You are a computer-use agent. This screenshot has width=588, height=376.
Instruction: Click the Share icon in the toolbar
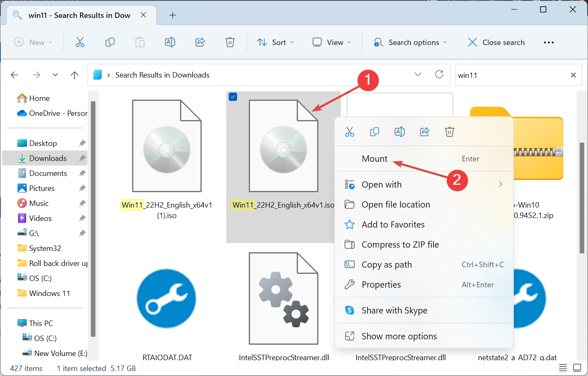click(x=200, y=42)
